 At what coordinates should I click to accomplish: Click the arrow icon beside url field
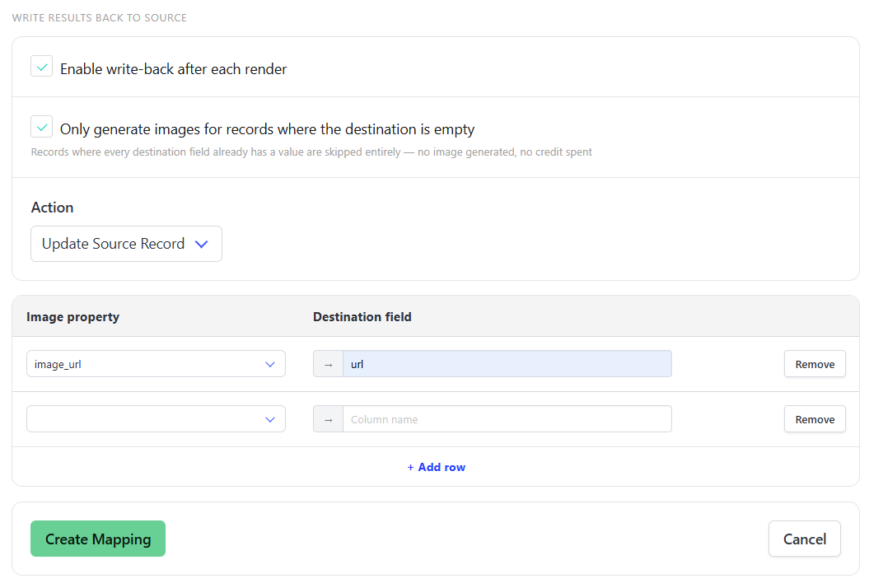pos(329,364)
